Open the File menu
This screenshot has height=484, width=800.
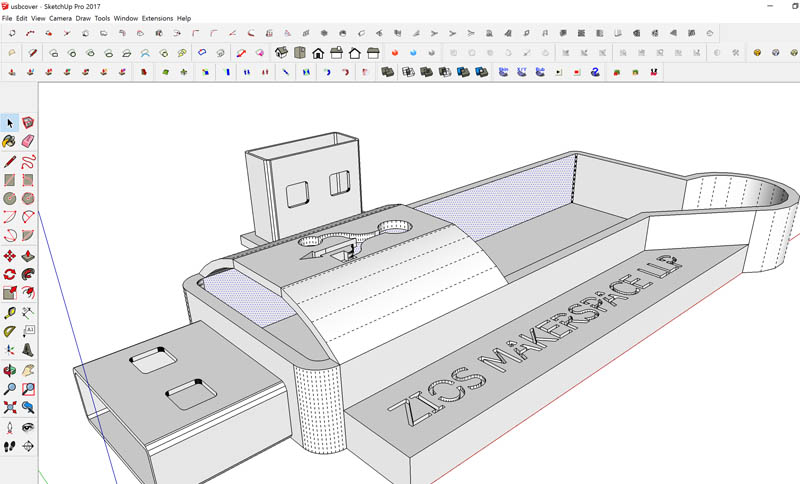tap(7, 18)
